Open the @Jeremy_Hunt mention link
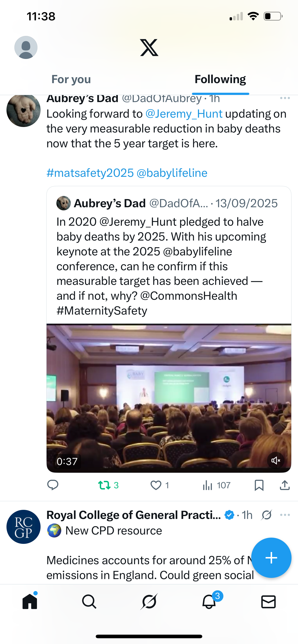 coord(184,114)
